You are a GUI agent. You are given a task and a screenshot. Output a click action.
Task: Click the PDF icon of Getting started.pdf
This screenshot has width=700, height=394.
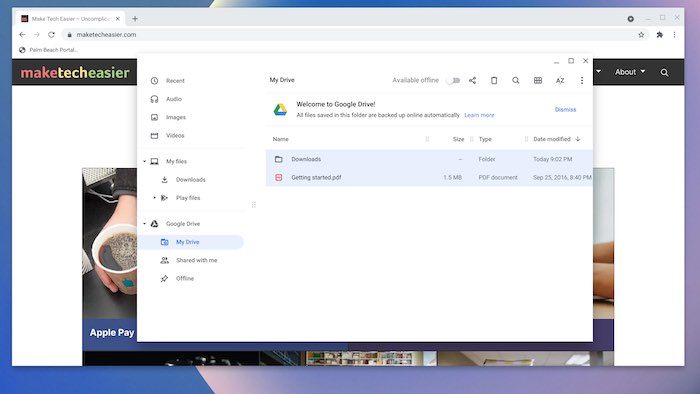[x=279, y=178]
